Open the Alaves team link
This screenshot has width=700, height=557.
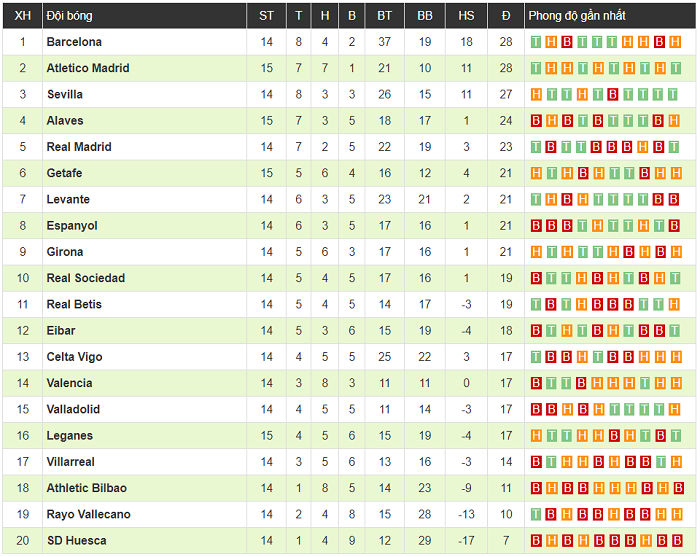point(65,121)
